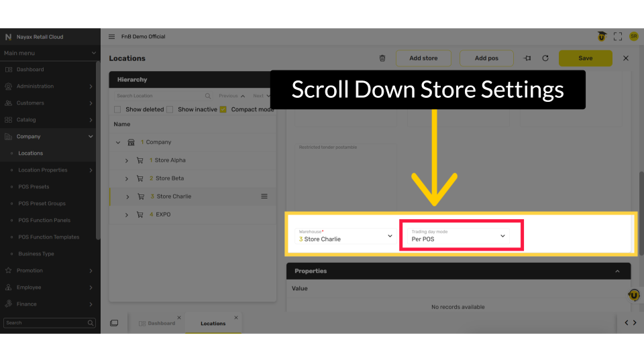
Task: Close the Dashboard tab
Action: coord(179,318)
